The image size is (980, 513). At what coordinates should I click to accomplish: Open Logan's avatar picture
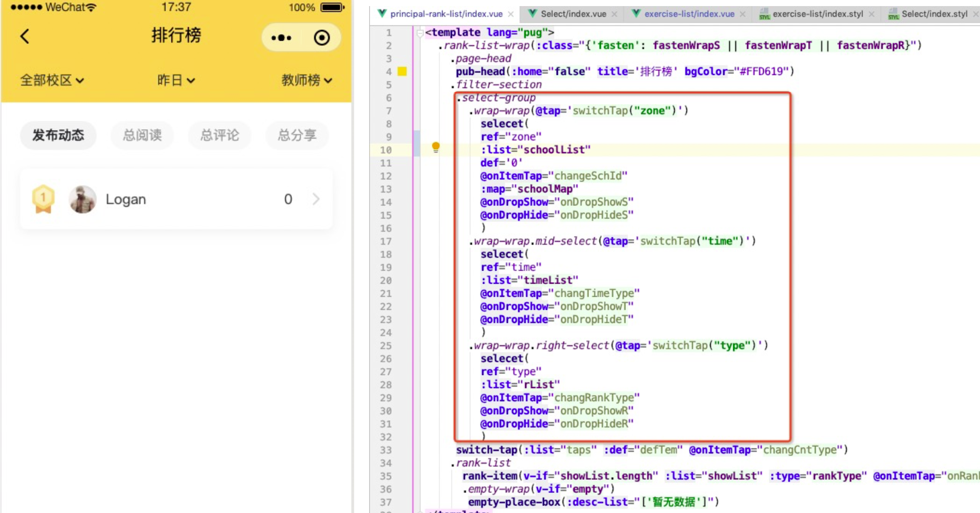point(82,199)
